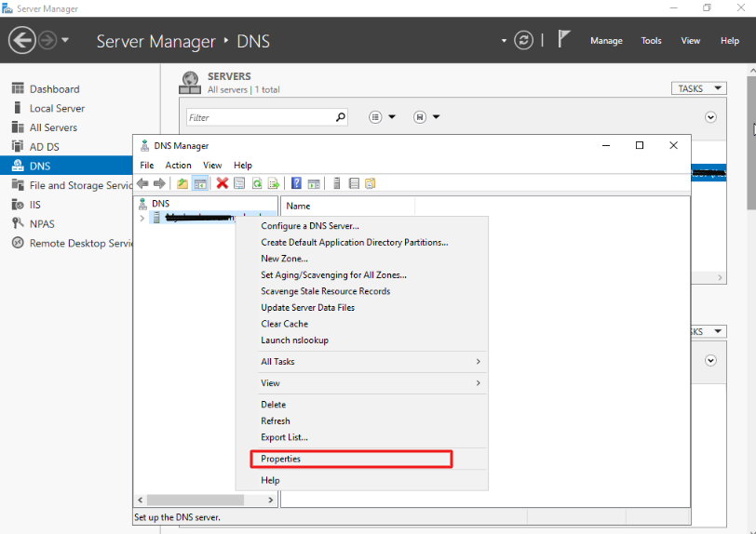The width and height of the screenshot is (756, 534).
Task: Open File and Storage Services in sidebar
Action: click(x=72, y=185)
